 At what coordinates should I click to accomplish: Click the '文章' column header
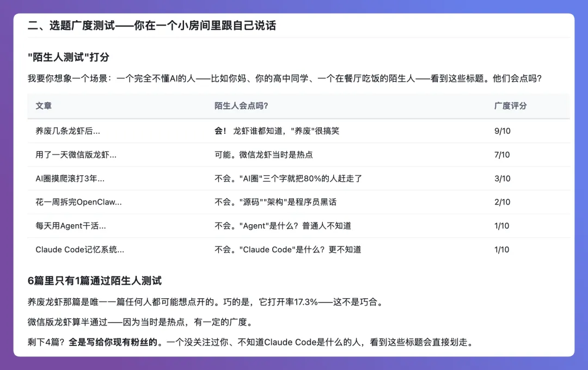pos(44,106)
